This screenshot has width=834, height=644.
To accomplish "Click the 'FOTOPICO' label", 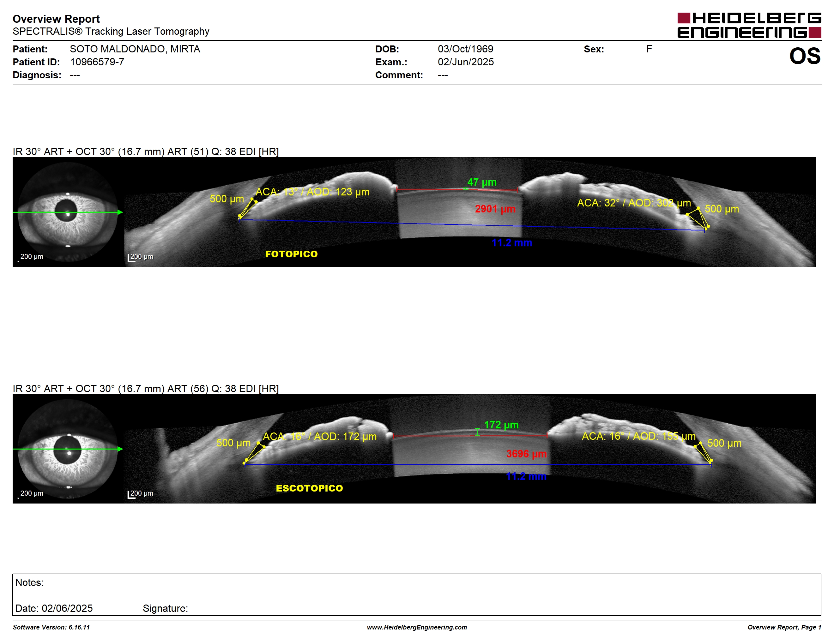I will tap(291, 254).
